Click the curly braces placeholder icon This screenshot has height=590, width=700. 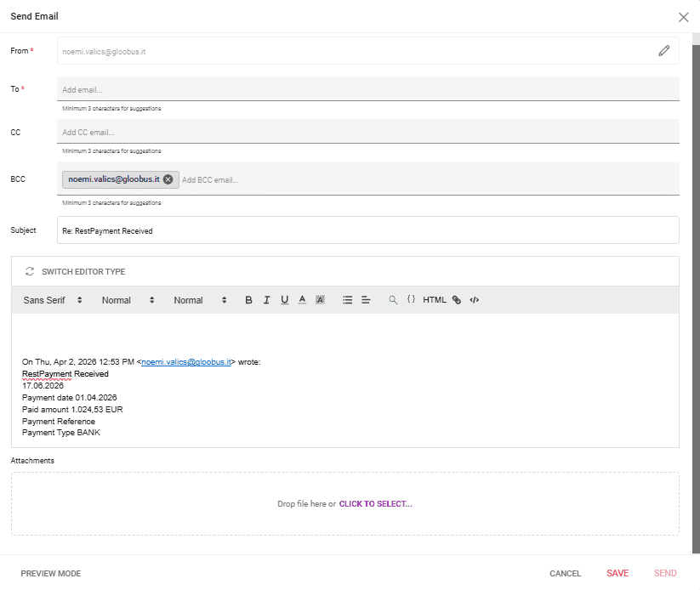(411, 300)
